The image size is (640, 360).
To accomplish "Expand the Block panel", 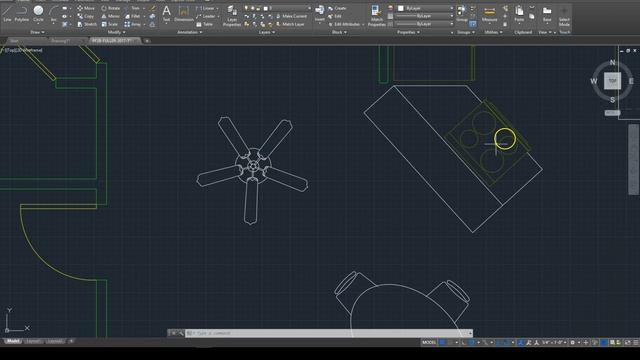I will (339, 32).
